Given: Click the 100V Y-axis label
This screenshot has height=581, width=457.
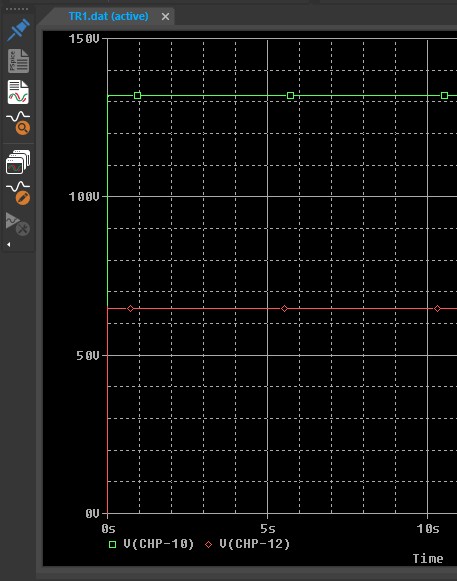Looking at the screenshot, I should (x=84, y=196).
